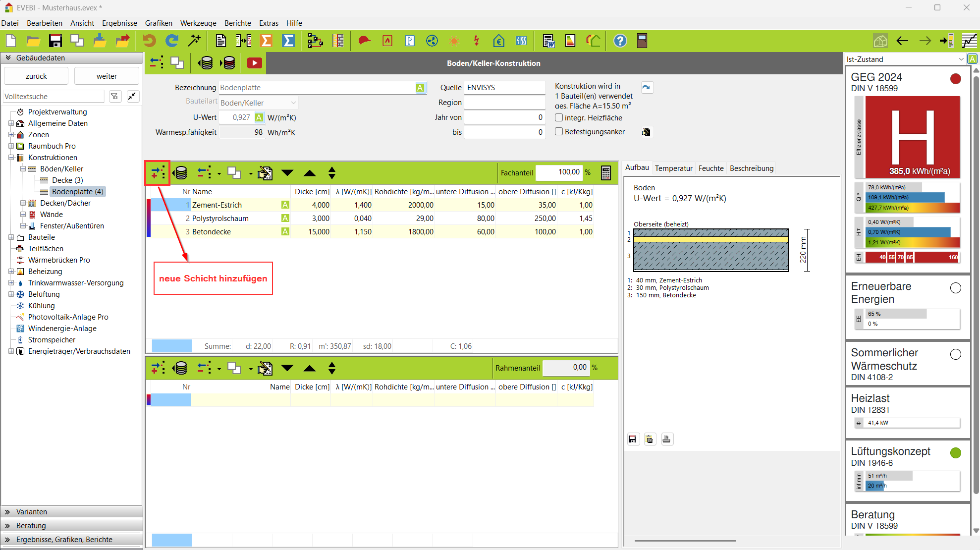Click the Fachanteil percentage input field
Image resolution: width=980 pixels, height=550 pixels.
point(559,172)
